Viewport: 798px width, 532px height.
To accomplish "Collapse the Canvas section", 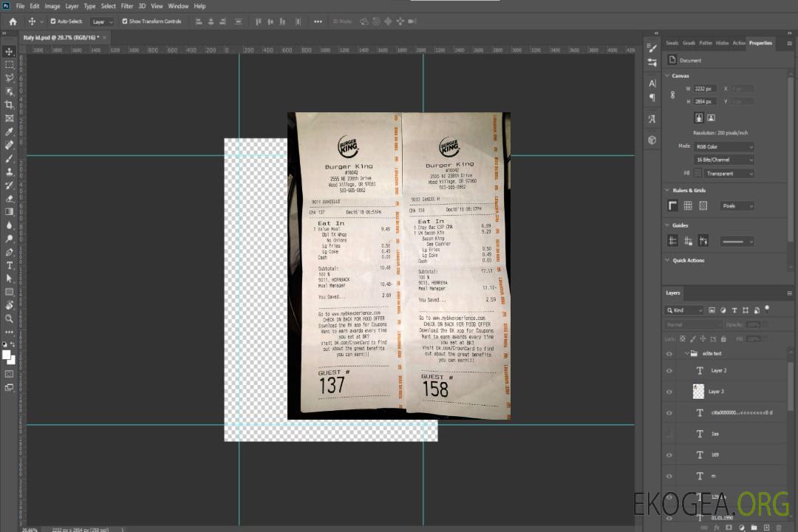I will pos(667,76).
